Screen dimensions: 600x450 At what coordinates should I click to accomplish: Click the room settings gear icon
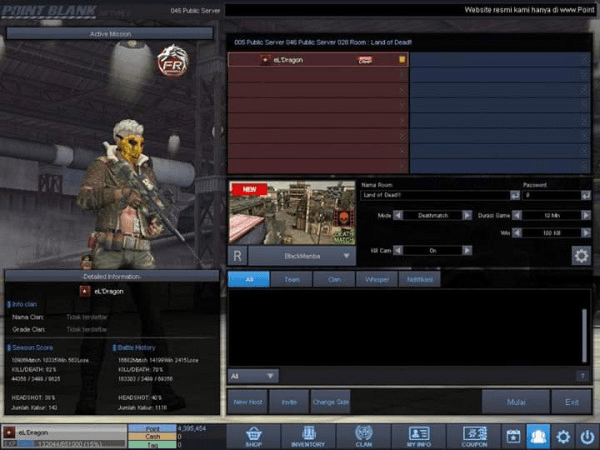coord(581,255)
